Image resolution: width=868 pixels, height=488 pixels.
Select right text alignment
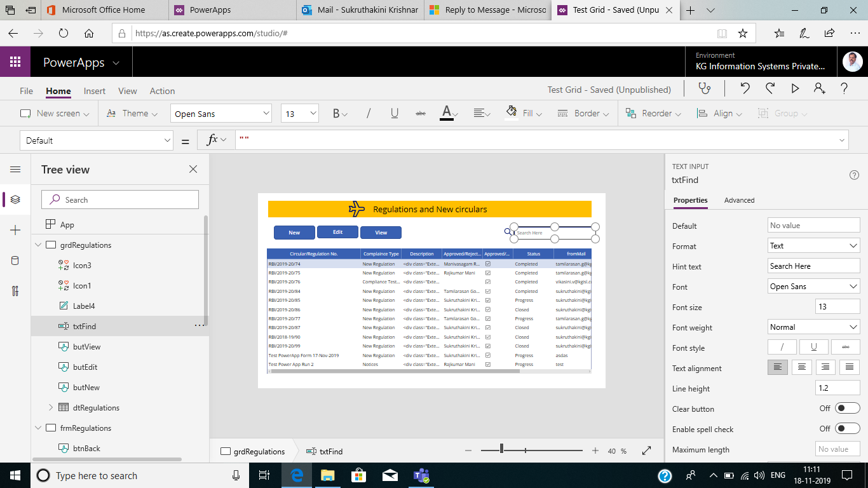(x=825, y=367)
